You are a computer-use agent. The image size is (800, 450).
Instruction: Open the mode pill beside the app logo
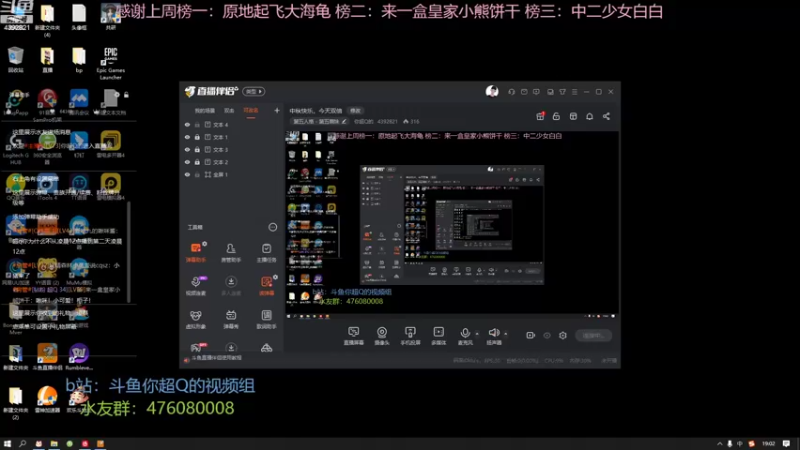click(x=254, y=91)
